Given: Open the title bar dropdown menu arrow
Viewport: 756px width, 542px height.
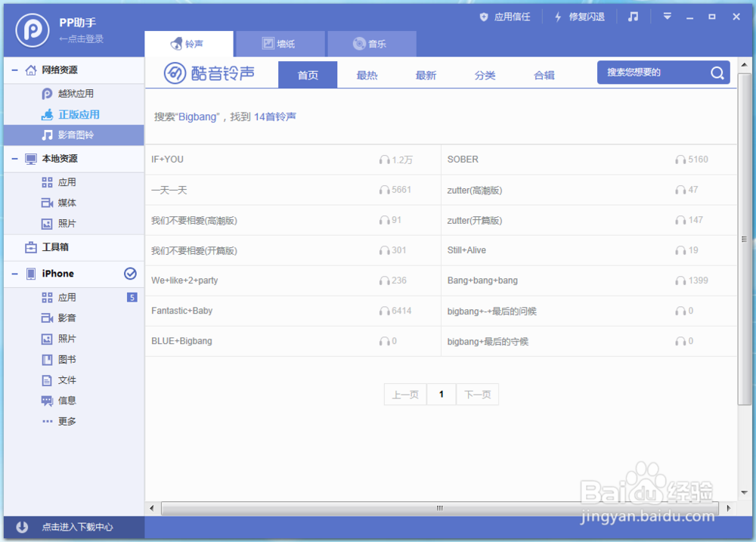Looking at the screenshot, I should pyautogui.click(x=668, y=17).
